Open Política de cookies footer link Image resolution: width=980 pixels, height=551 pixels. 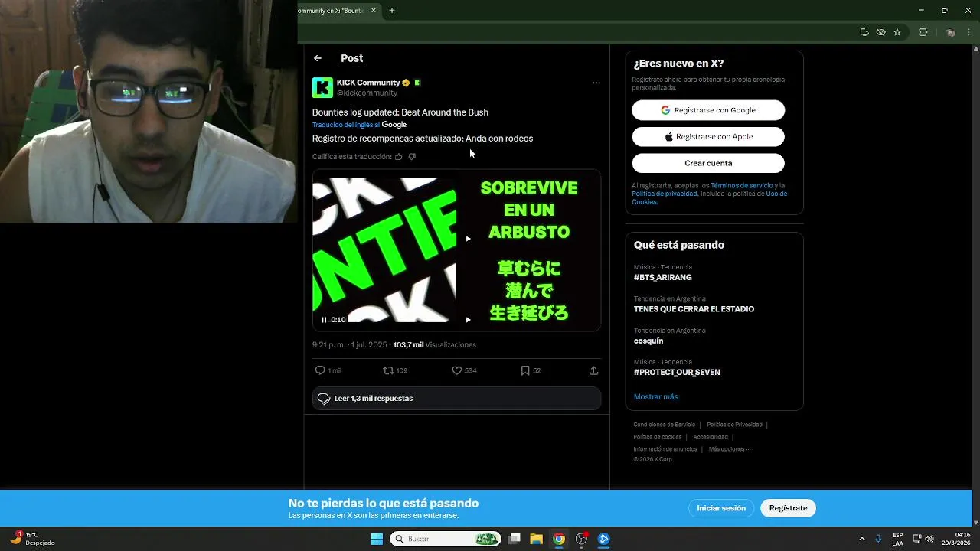[x=657, y=437]
